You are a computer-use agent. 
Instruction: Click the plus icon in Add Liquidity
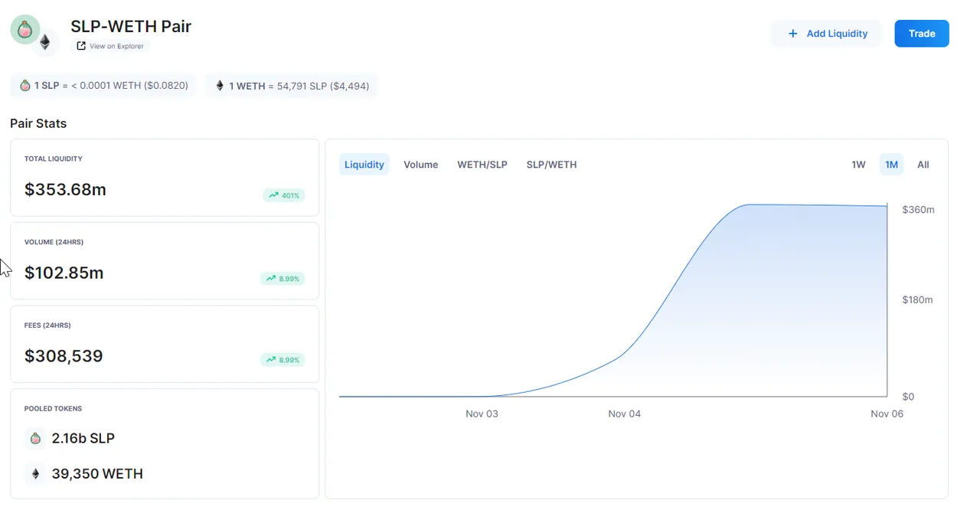point(793,34)
